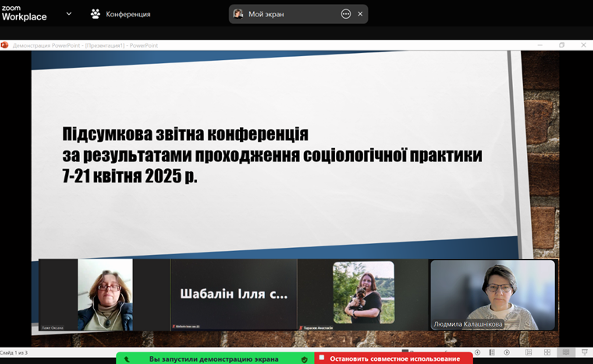Open the Мой экран three-dot options

(x=346, y=14)
